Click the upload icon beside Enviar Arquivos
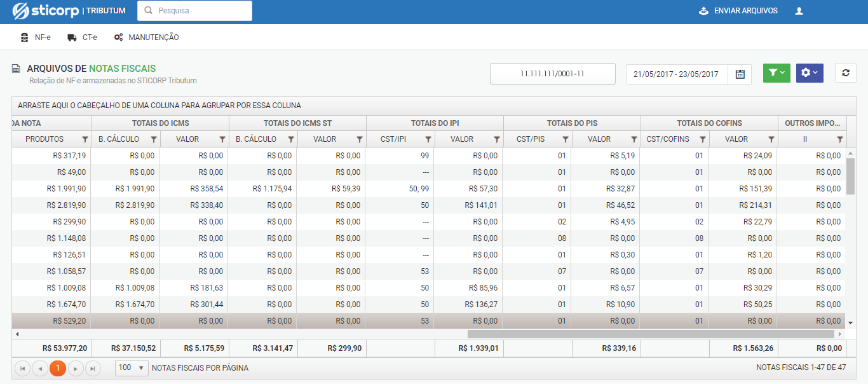This screenshot has width=868, height=384. point(703,11)
